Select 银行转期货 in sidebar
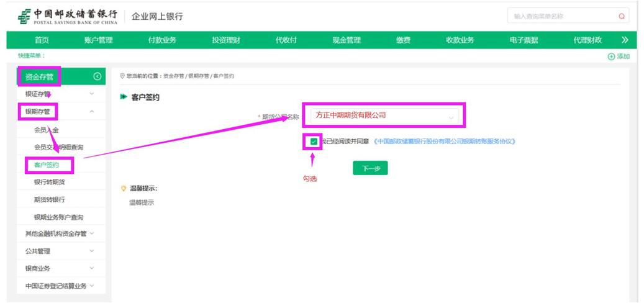The image size is (644, 303). tap(50, 182)
